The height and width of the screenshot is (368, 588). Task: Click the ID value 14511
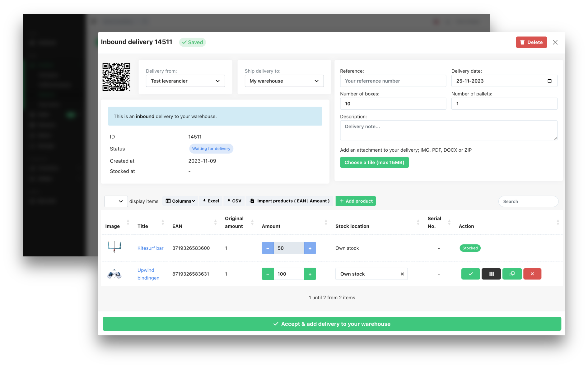195,137
